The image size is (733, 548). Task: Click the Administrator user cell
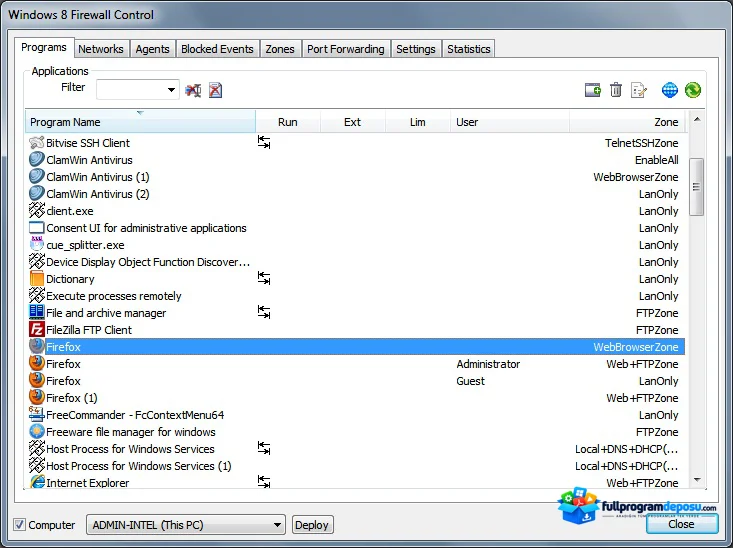click(488, 364)
